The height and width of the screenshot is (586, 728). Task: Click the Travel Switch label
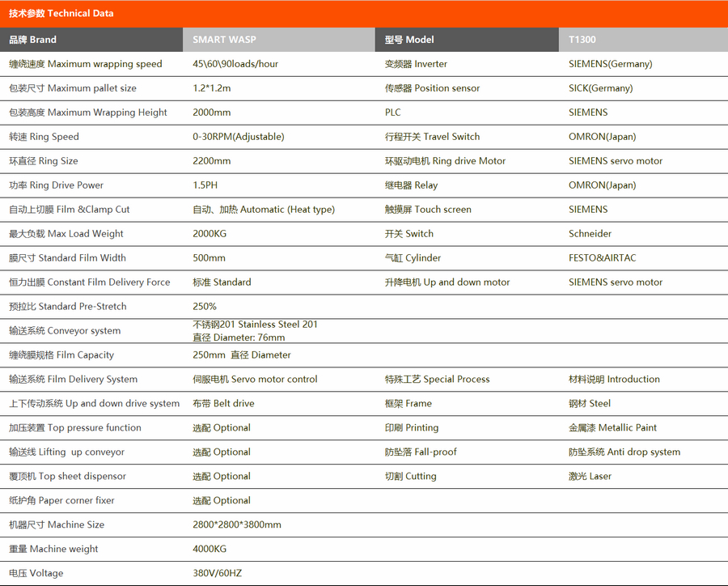pyautogui.click(x=432, y=137)
